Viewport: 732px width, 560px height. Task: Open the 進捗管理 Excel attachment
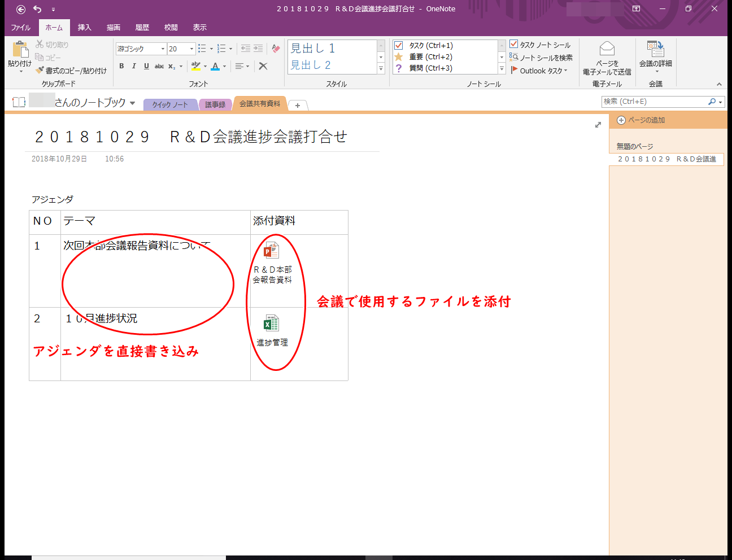(271, 322)
